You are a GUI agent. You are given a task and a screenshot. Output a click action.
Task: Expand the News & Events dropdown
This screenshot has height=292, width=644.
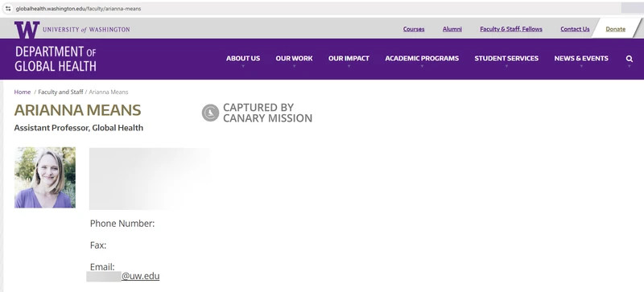tap(581, 58)
